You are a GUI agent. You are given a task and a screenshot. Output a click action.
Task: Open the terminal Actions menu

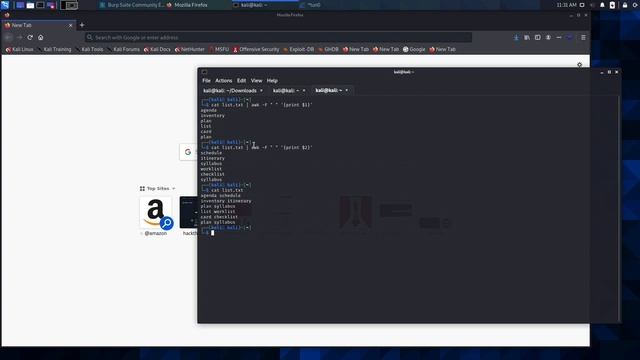pyautogui.click(x=224, y=81)
